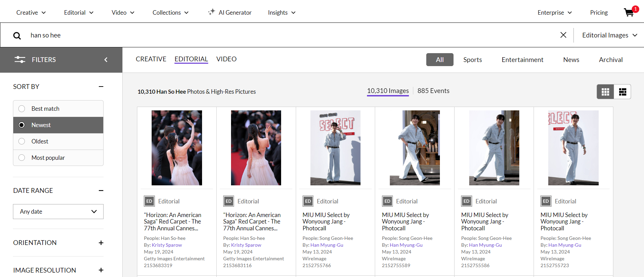Image resolution: width=644 pixels, height=277 pixels.
Task: Click the filters slider icon
Action: pos(20,60)
